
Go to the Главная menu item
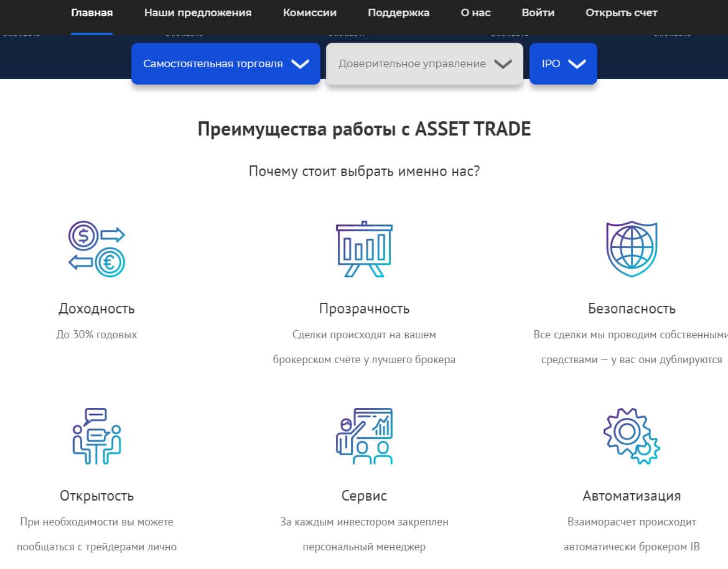92,13
